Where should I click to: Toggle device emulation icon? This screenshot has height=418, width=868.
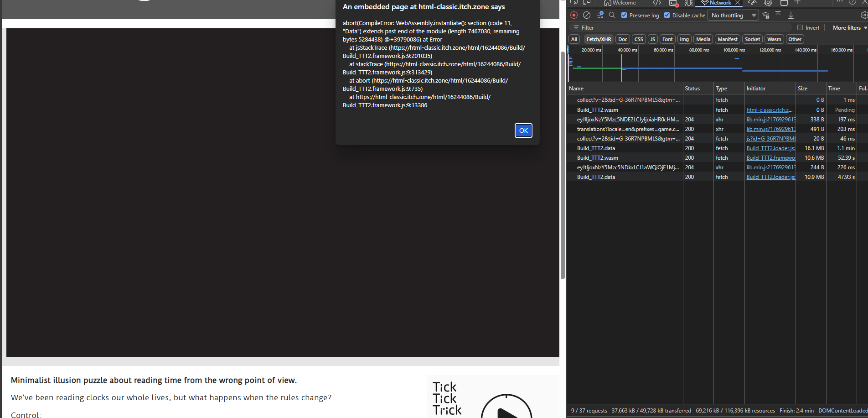point(587,3)
